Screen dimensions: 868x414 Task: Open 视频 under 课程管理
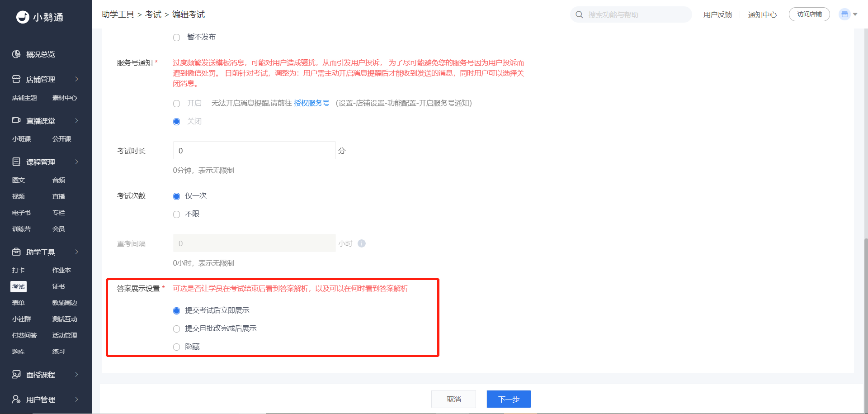(18, 196)
